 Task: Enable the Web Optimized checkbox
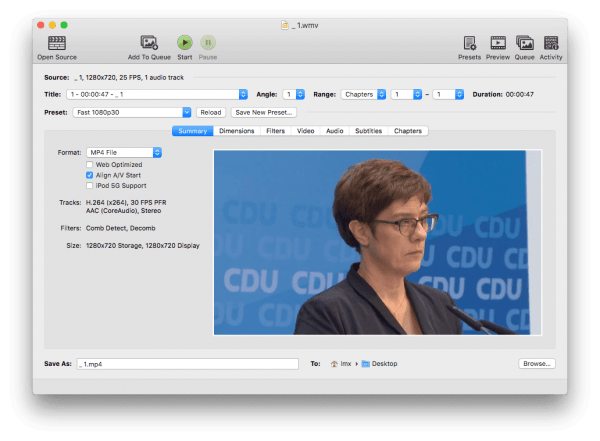tap(90, 164)
